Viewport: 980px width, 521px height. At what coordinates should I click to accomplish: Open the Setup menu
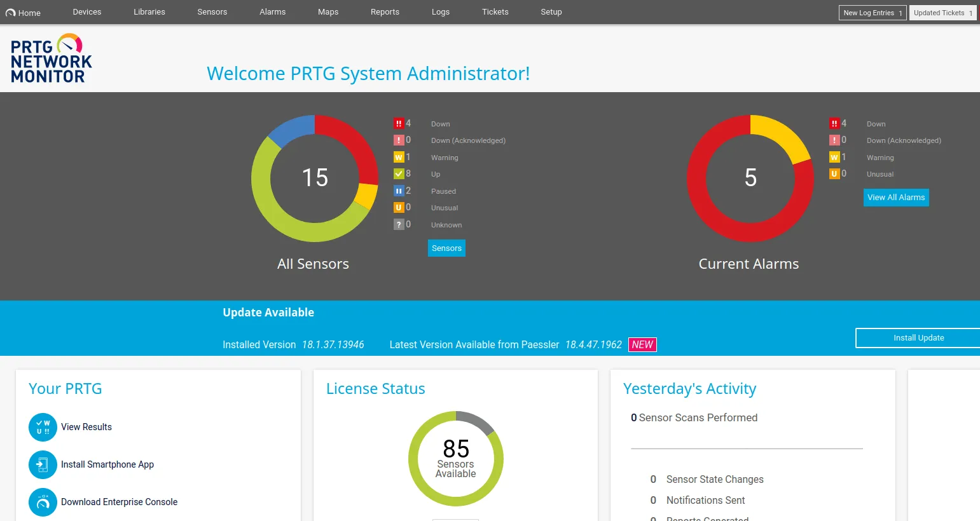pyautogui.click(x=551, y=11)
